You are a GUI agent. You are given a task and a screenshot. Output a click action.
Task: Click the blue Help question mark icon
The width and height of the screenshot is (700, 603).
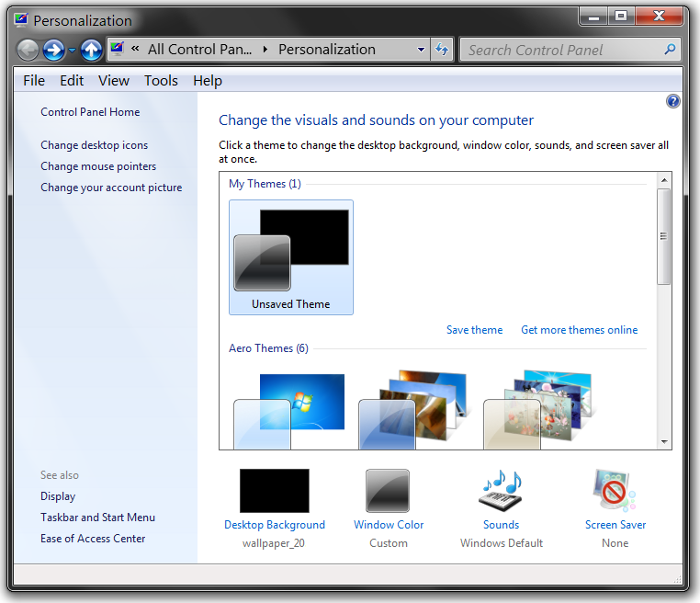(x=672, y=101)
